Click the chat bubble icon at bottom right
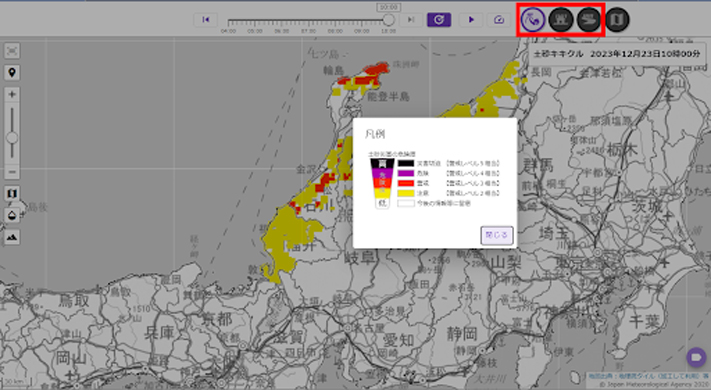Image resolution: width=711 pixels, height=390 pixels. click(696, 357)
